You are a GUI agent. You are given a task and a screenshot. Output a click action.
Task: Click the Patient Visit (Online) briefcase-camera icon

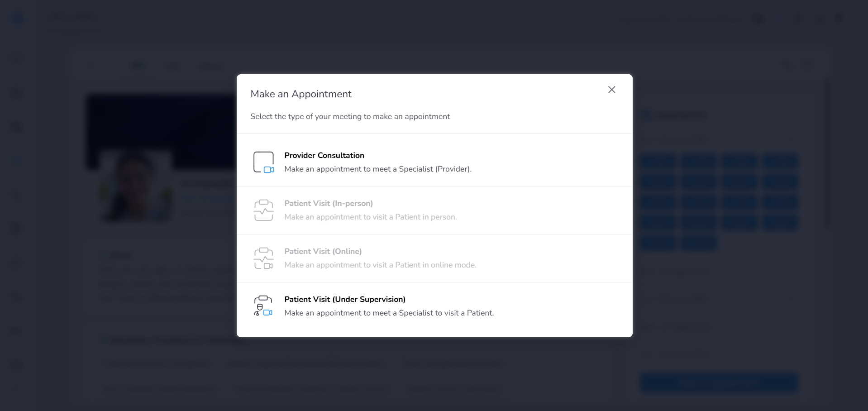(x=263, y=258)
